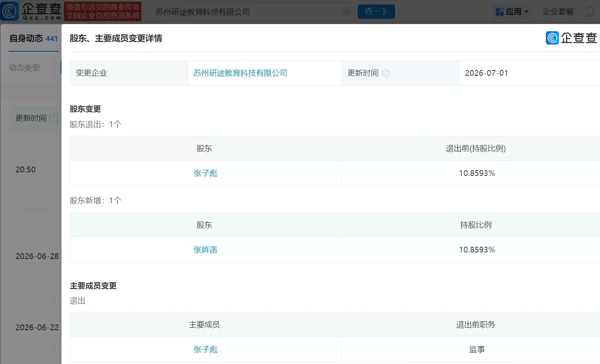This screenshot has height=364, width=600.
Task: Click the 20:50 time entry in the left list
Action: (x=26, y=169)
